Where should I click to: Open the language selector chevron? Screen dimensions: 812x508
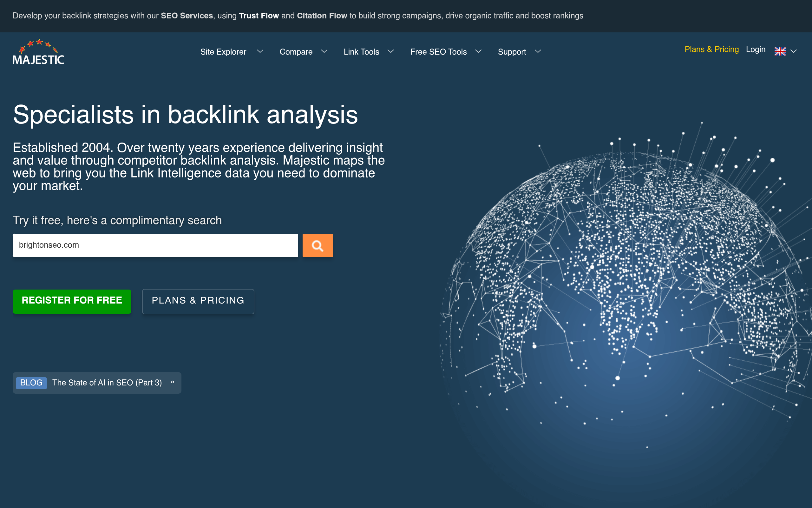click(x=794, y=51)
